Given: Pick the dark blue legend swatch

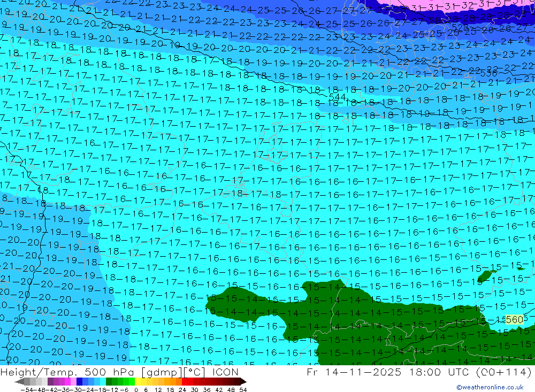Looking at the screenshot, I should coord(80,382).
